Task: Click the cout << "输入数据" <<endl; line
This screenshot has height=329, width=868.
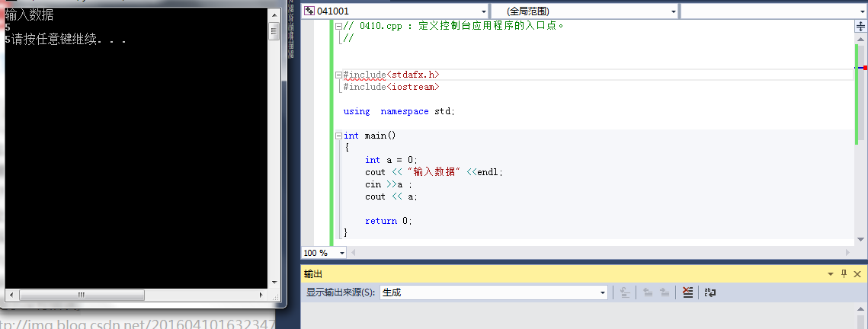Action: click(434, 172)
